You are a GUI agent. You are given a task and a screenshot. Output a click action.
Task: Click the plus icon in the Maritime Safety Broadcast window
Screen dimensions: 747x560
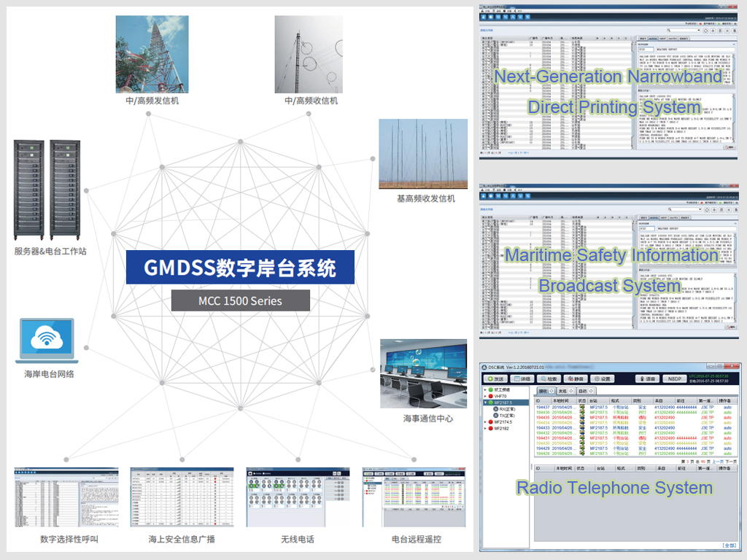click(x=714, y=209)
